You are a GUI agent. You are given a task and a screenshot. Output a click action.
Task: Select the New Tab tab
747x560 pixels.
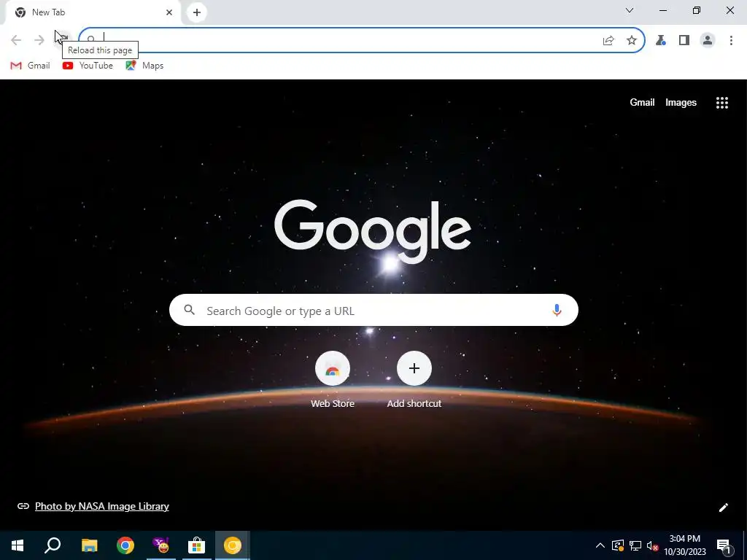click(x=93, y=12)
